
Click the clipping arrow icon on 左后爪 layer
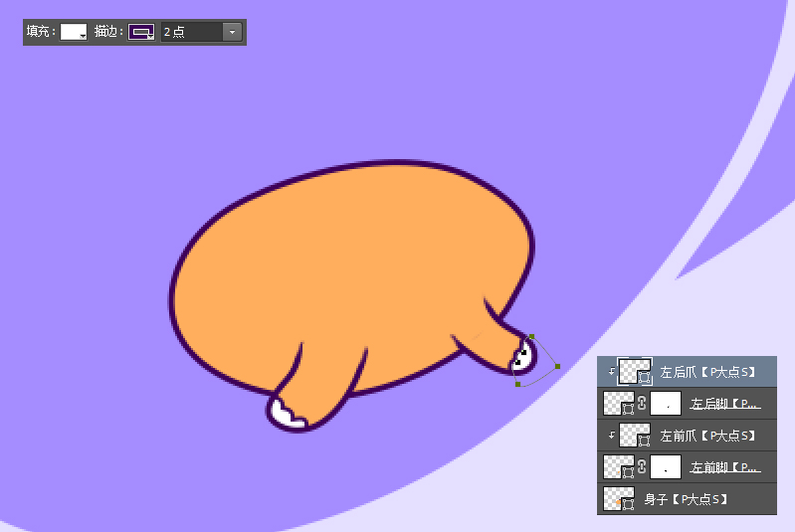tap(611, 372)
